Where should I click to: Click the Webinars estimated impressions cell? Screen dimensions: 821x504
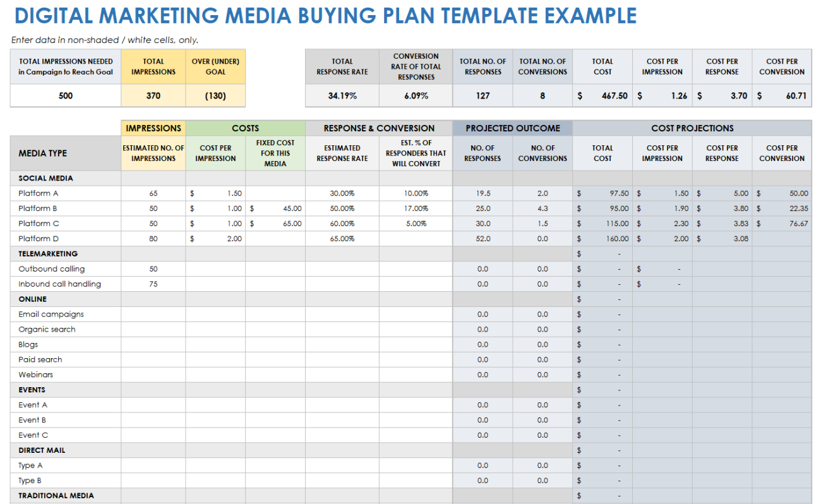click(153, 375)
